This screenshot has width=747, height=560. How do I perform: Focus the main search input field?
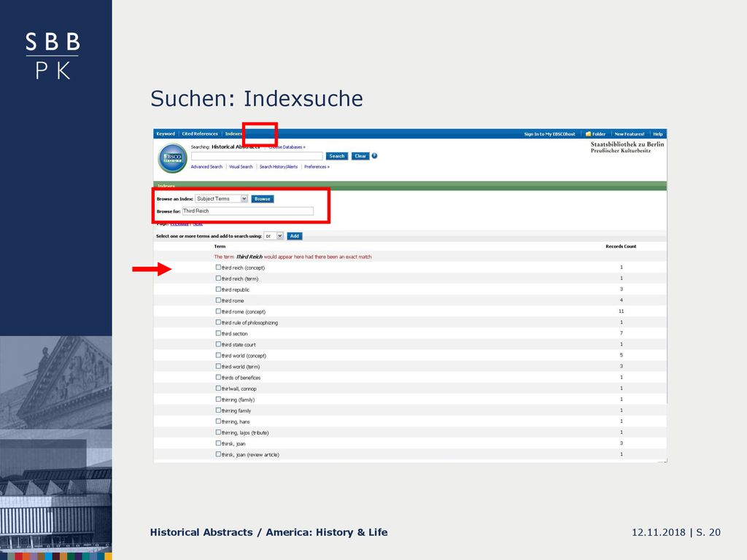coord(257,156)
